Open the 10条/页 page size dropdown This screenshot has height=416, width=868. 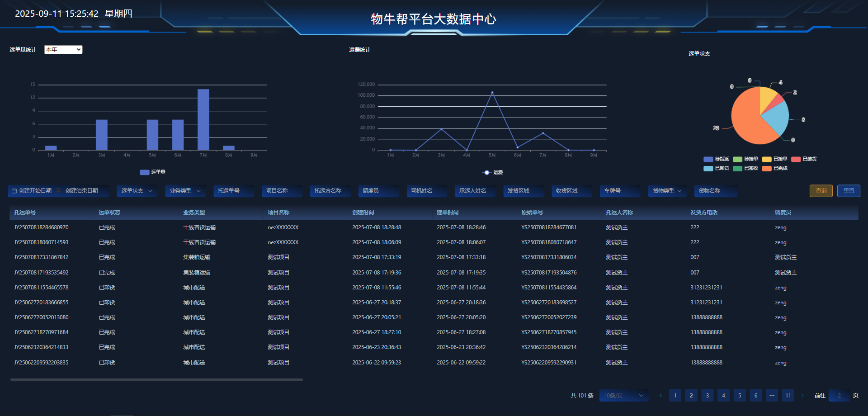[623, 396]
